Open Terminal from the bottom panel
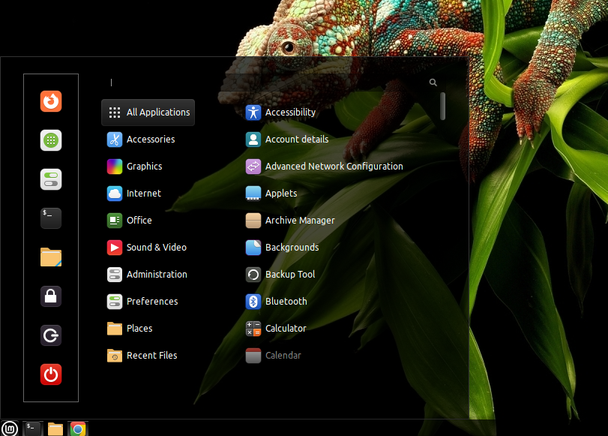The height and width of the screenshot is (436, 608). tap(32, 429)
